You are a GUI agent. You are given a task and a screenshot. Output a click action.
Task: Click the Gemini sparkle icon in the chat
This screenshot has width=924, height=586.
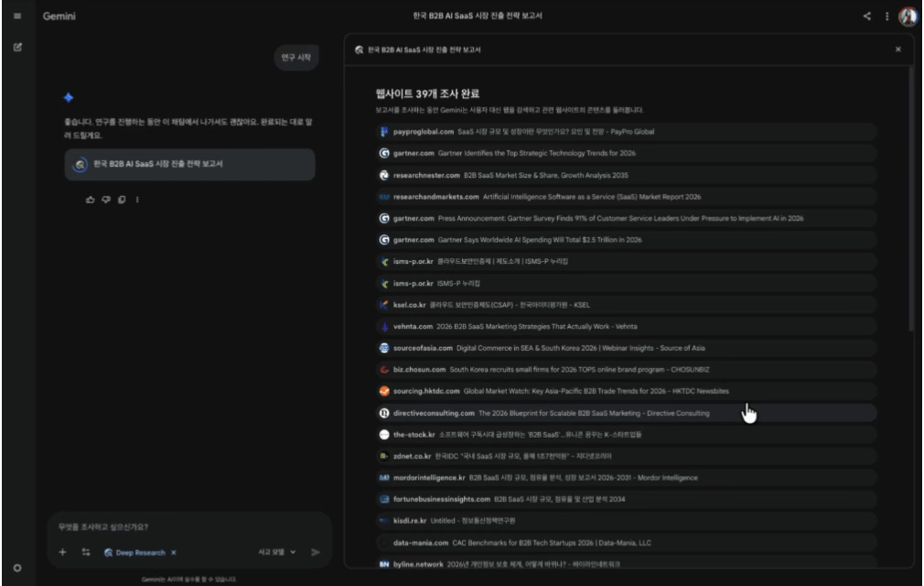click(69, 97)
